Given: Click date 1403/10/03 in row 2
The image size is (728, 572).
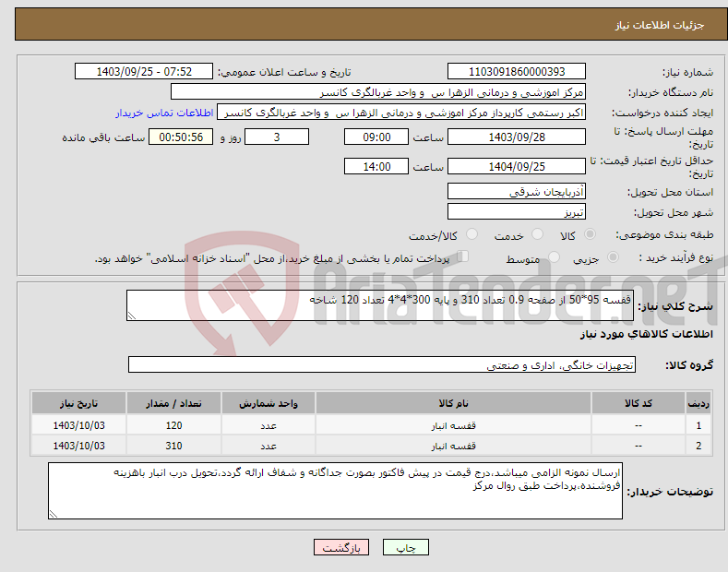Looking at the screenshot, I should click(x=79, y=446).
